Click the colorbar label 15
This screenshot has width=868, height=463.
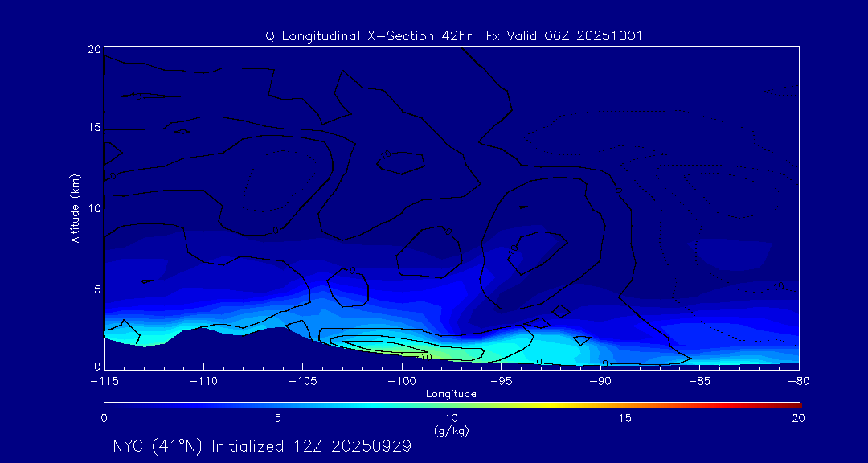pos(625,419)
